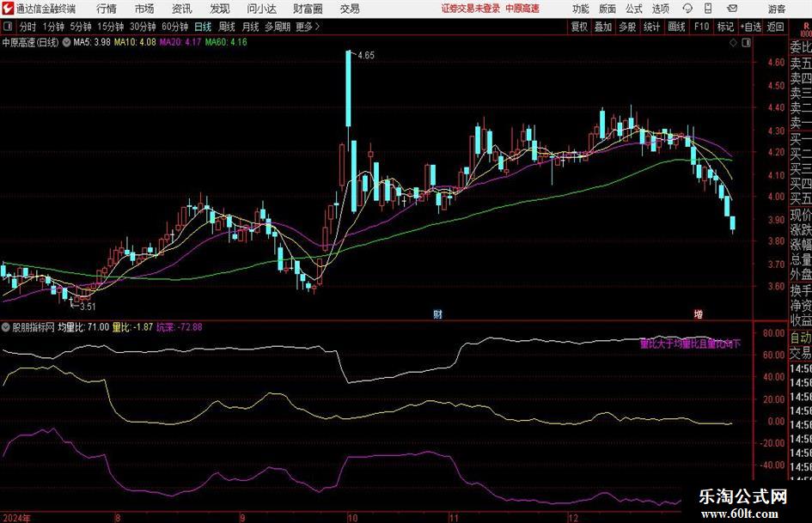Click the 2024年 date label on timeline
Screen dimensions: 812x523
click(x=16, y=518)
